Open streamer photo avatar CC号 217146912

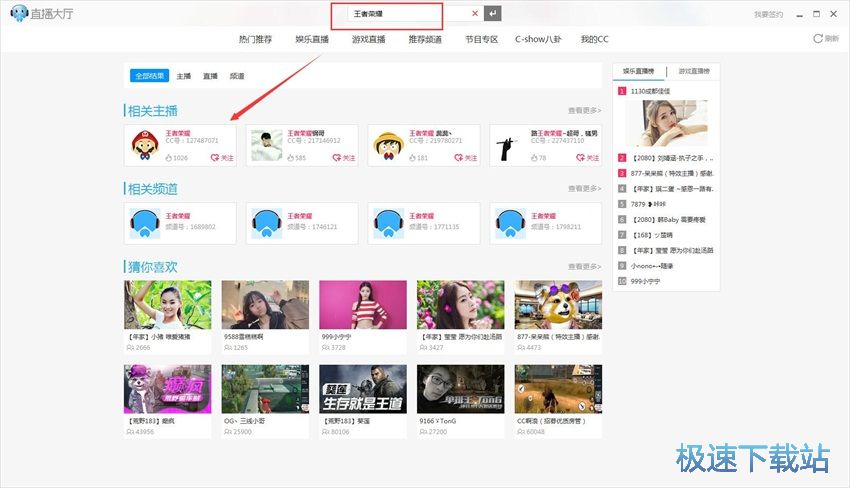267,145
